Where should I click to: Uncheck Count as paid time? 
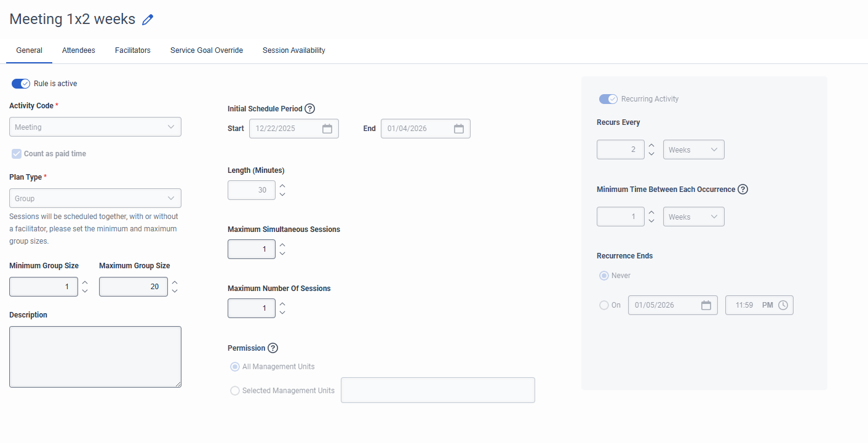pyautogui.click(x=17, y=154)
